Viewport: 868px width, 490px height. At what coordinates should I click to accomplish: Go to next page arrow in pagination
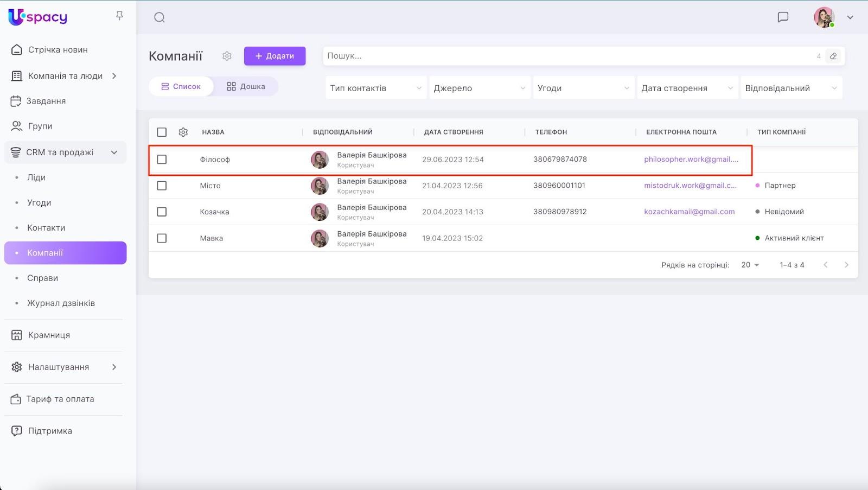(x=846, y=265)
